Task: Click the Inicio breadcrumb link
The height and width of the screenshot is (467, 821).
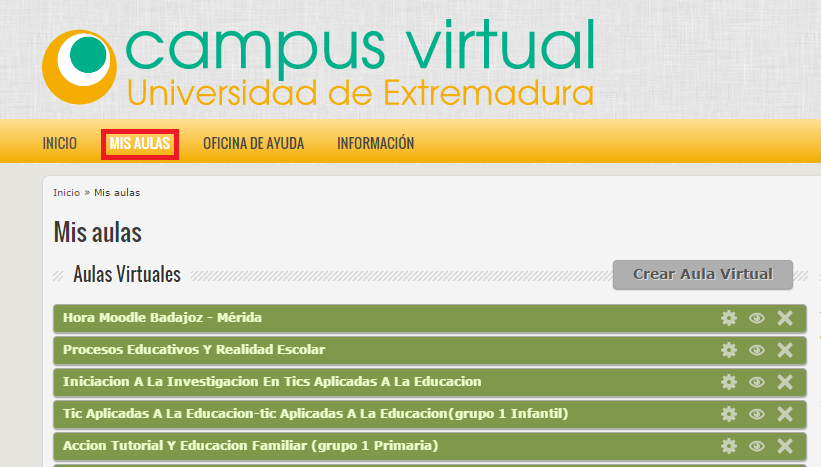Action: (66, 192)
